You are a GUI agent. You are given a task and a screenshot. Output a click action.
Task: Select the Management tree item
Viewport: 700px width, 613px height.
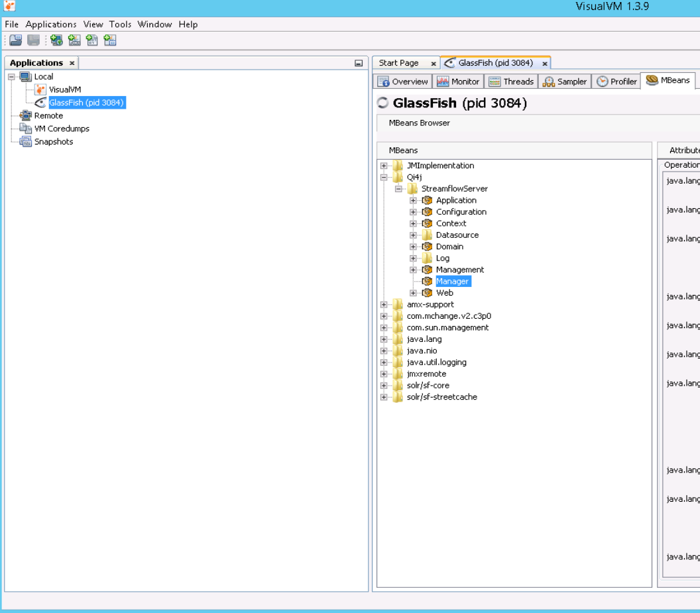point(460,270)
